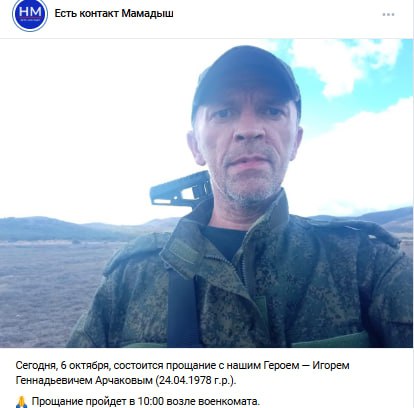Click the black cap in the photo

point(246,78)
